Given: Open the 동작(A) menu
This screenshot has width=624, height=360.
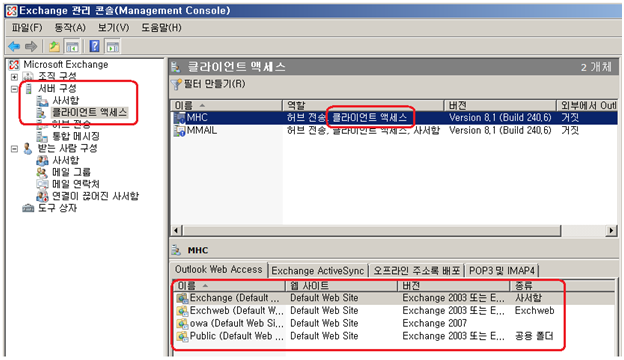Looking at the screenshot, I should point(70,27).
